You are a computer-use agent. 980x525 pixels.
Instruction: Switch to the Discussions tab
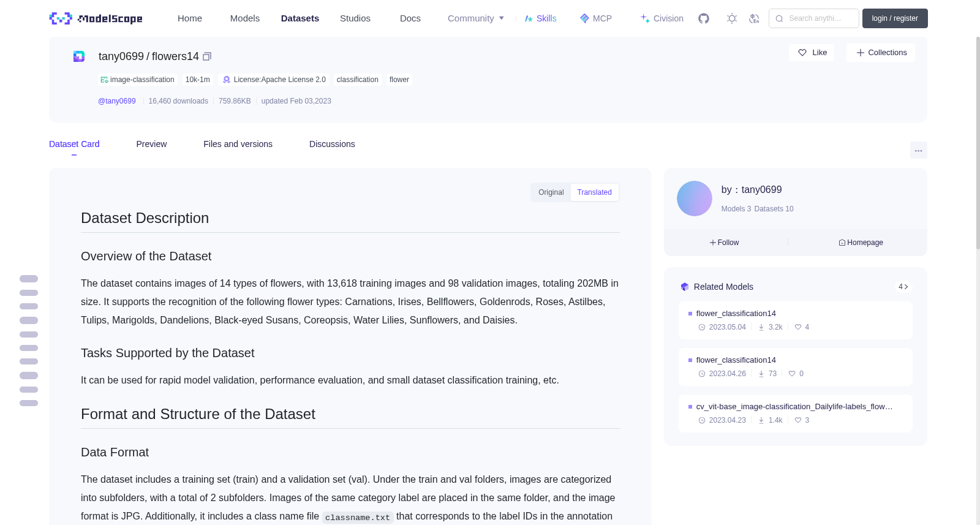[x=332, y=144]
